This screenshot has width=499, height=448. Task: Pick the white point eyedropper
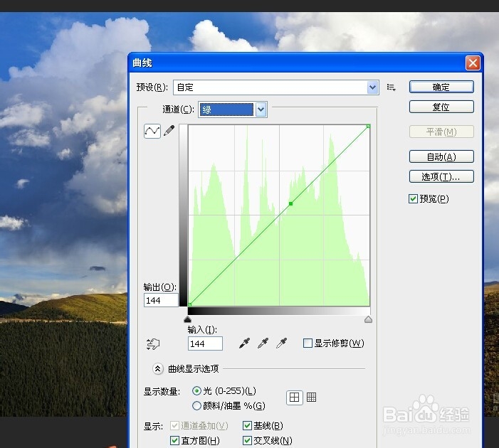[282, 343]
